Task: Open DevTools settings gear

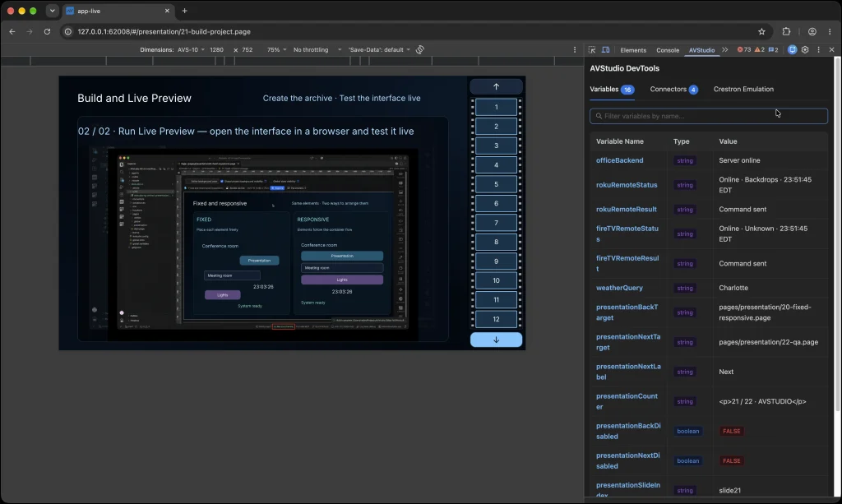Action: coord(805,50)
